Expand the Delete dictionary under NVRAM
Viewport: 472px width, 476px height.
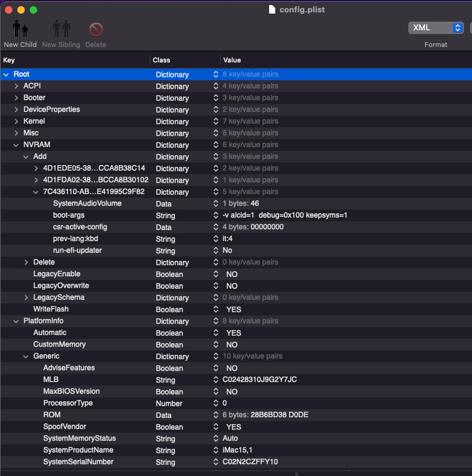(x=26, y=262)
